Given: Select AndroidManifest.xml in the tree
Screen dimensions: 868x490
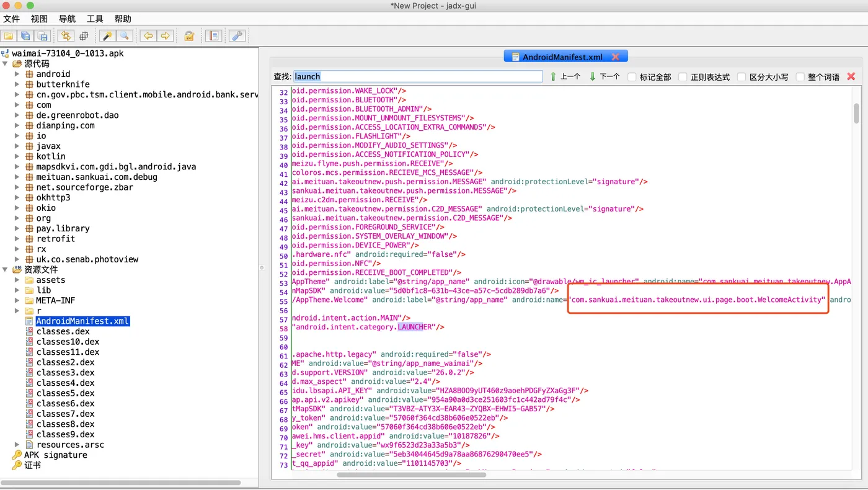Looking at the screenshot, I should click(x=82, y=321).
